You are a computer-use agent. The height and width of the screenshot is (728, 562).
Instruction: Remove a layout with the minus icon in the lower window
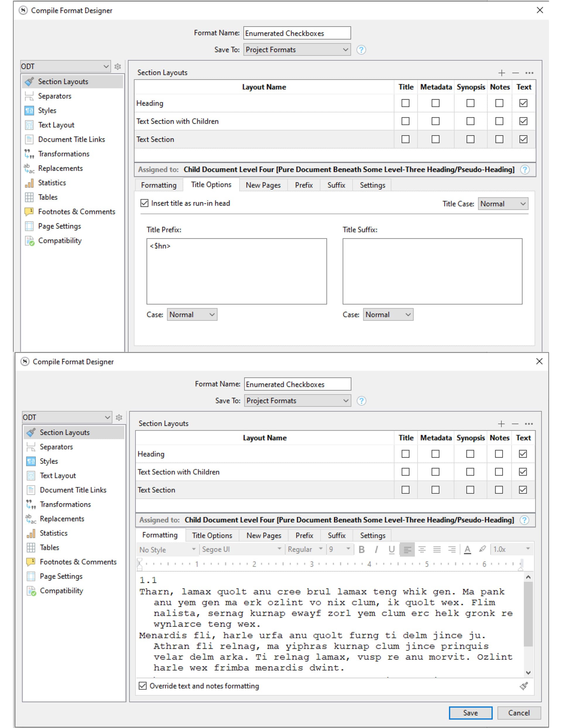pyautogui.click(x=515, y=423)
